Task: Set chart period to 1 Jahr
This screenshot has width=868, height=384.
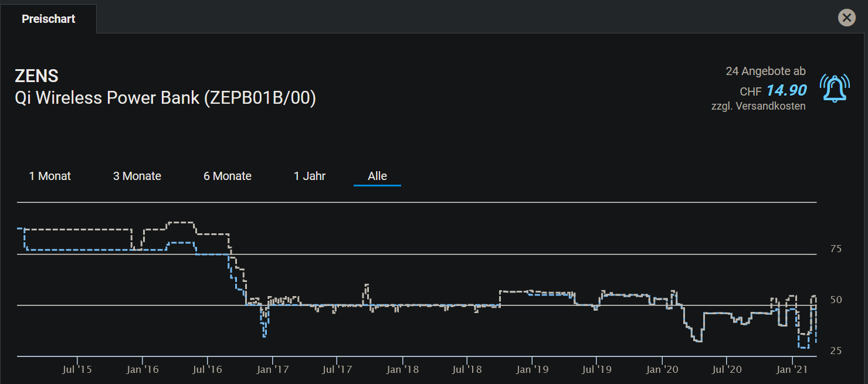Action: click(x=310, y=176)
